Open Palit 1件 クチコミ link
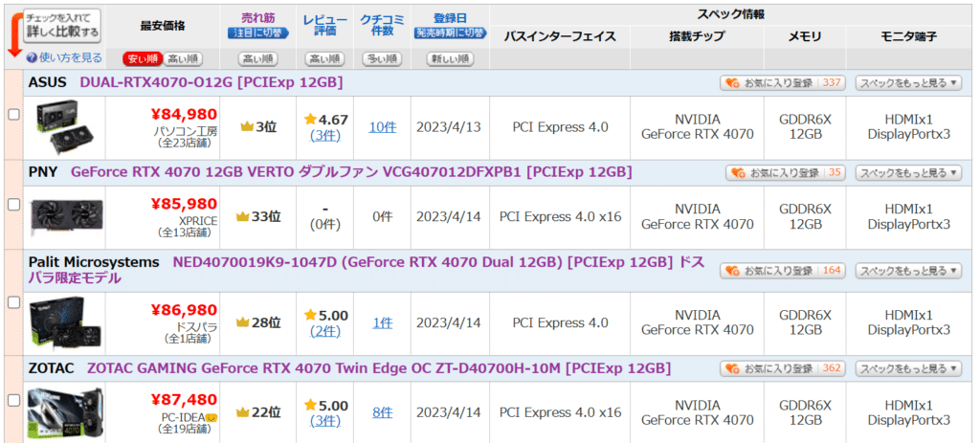 pyautogui.click(x=383, y=323)
